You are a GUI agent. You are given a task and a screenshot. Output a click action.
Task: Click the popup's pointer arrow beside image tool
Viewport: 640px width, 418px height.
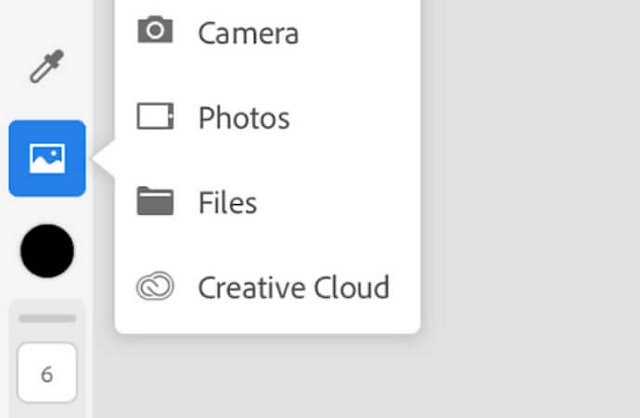[104, 159]
